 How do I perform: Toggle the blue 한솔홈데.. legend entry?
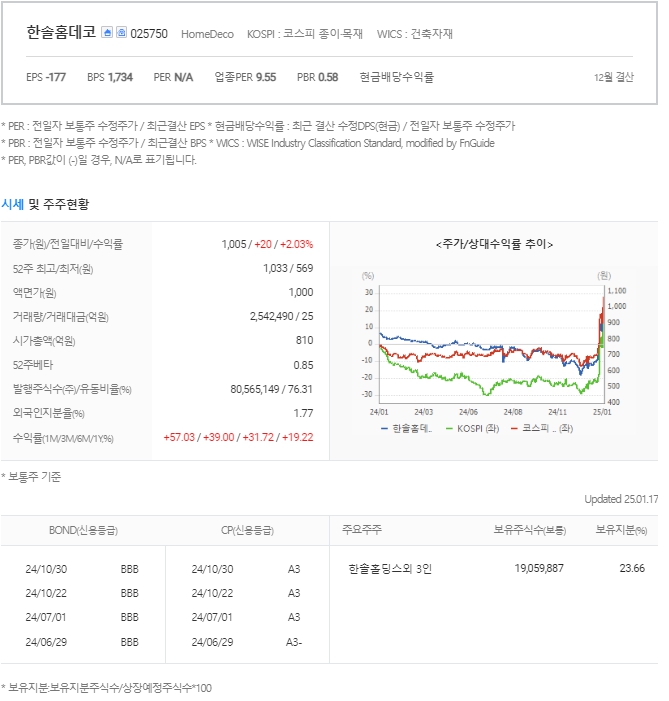pyautogui.click(x=406, y=428)
